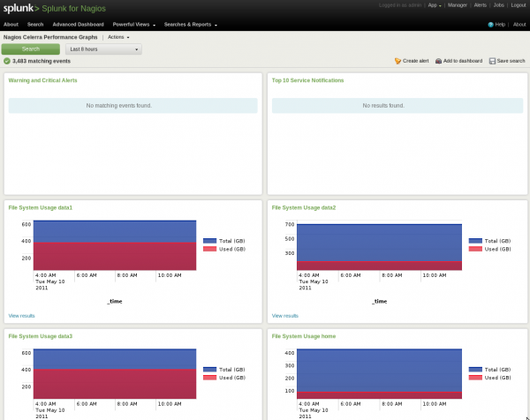
Task: Click Total (GB) legend swatch in data1 chart
Action: tap(209, 241)
